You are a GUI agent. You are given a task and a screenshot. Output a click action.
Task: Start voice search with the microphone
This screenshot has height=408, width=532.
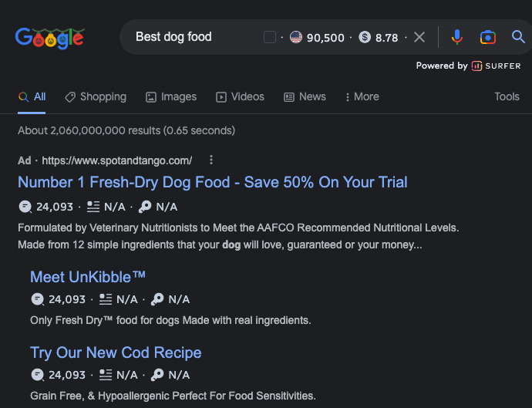click(457, 37)
